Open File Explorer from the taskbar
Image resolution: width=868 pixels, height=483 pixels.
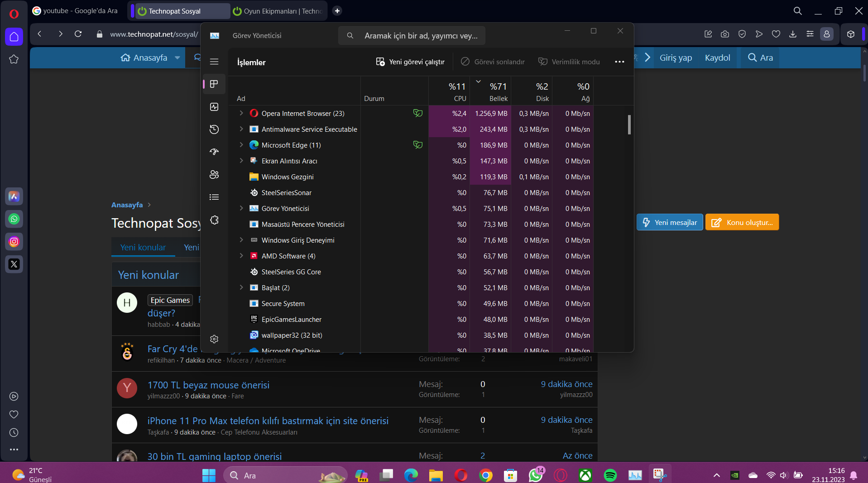(x=436, y=475)
